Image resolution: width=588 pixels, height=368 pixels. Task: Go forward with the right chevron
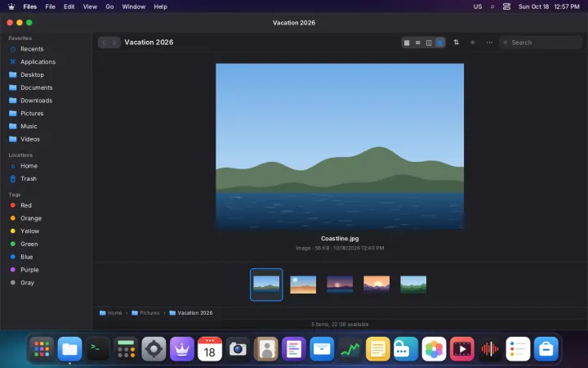[115, 43]
